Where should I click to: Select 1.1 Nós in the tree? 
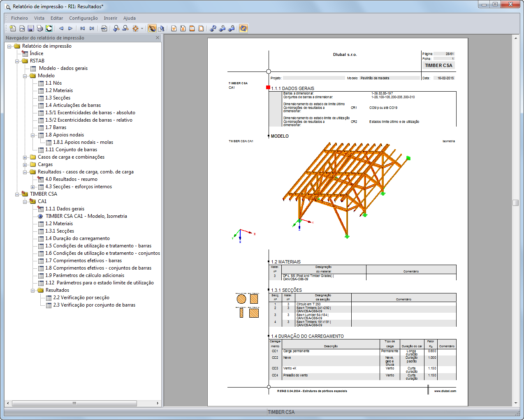pyautogui.click(x=53, y=83)
